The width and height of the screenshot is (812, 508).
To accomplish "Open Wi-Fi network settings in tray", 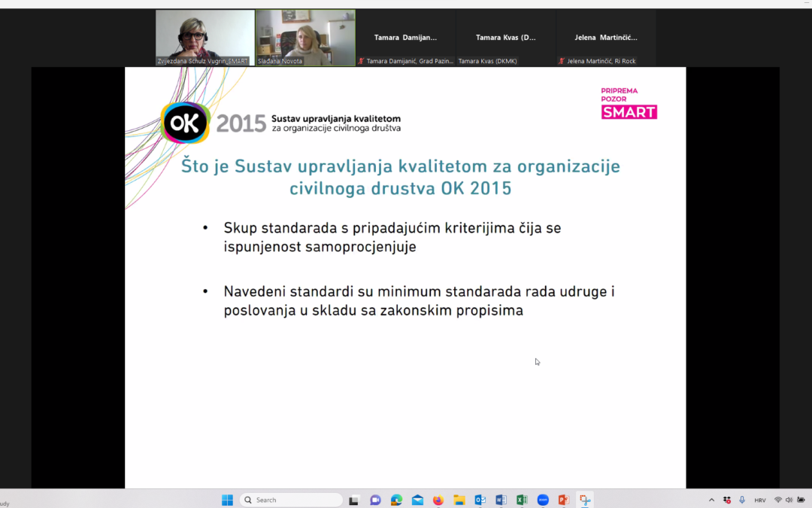I will coord(777,500).
